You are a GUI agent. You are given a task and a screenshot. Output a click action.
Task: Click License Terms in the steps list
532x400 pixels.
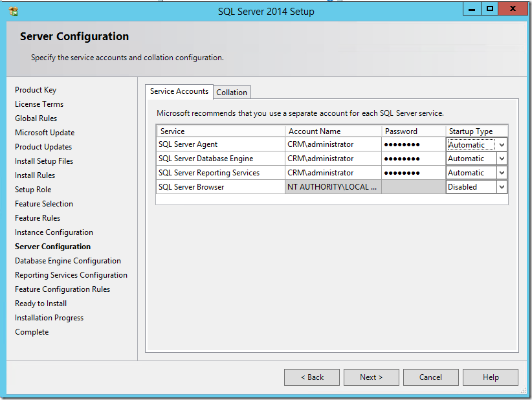point(39,104)
